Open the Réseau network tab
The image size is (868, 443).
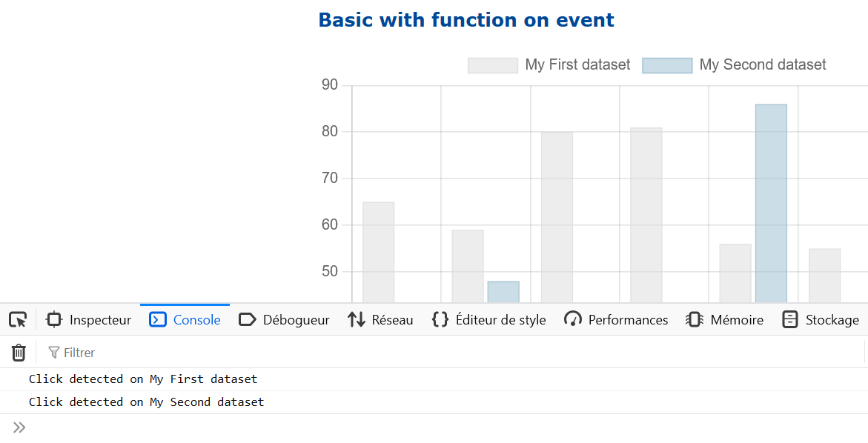coord(380,320)
